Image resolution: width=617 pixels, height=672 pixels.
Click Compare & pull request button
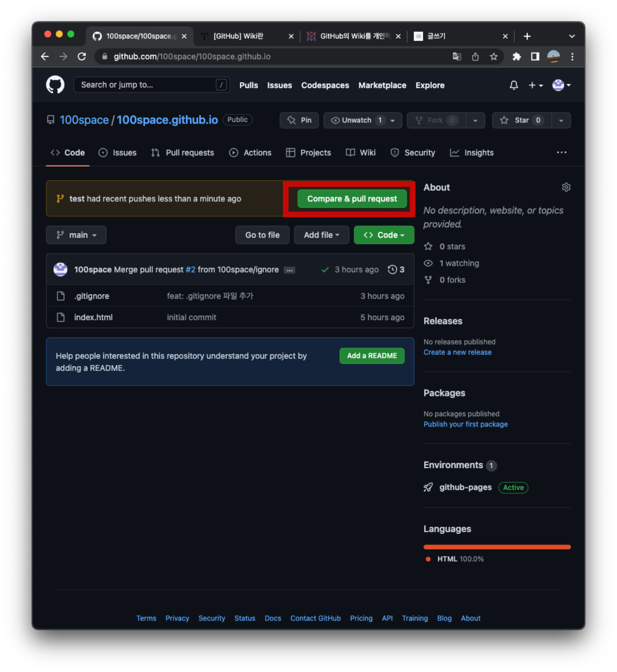[352, 199]
